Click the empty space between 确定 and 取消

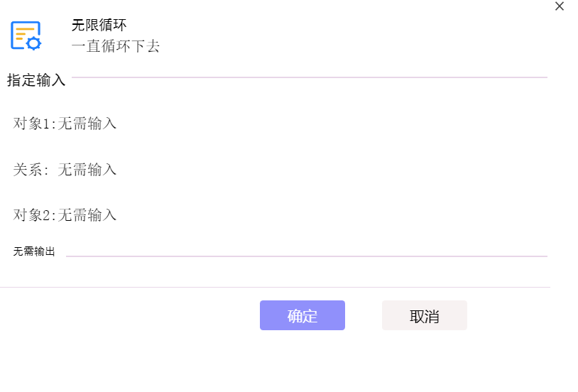pos(364,315)
